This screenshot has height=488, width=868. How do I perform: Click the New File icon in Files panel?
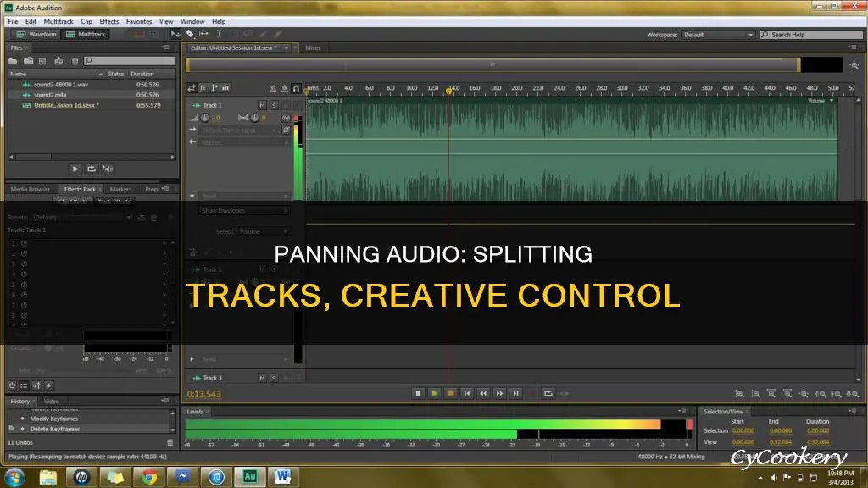[43, 61]
